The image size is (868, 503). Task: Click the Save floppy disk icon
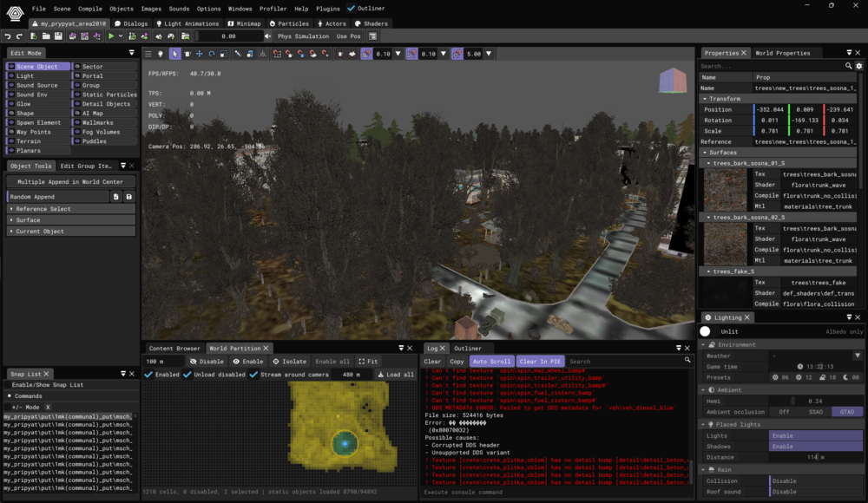click(58, 36)
